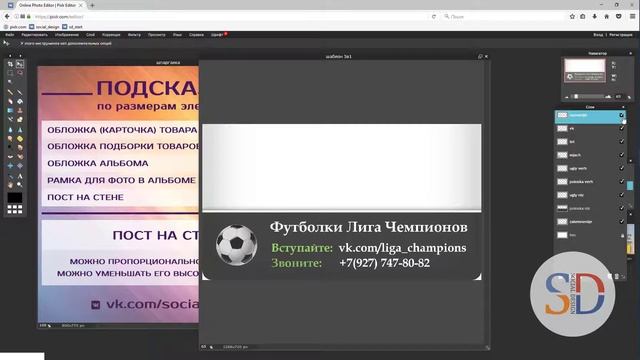Select the Brush tool
The width and height of the screenshot is (640, 360).
20,92
